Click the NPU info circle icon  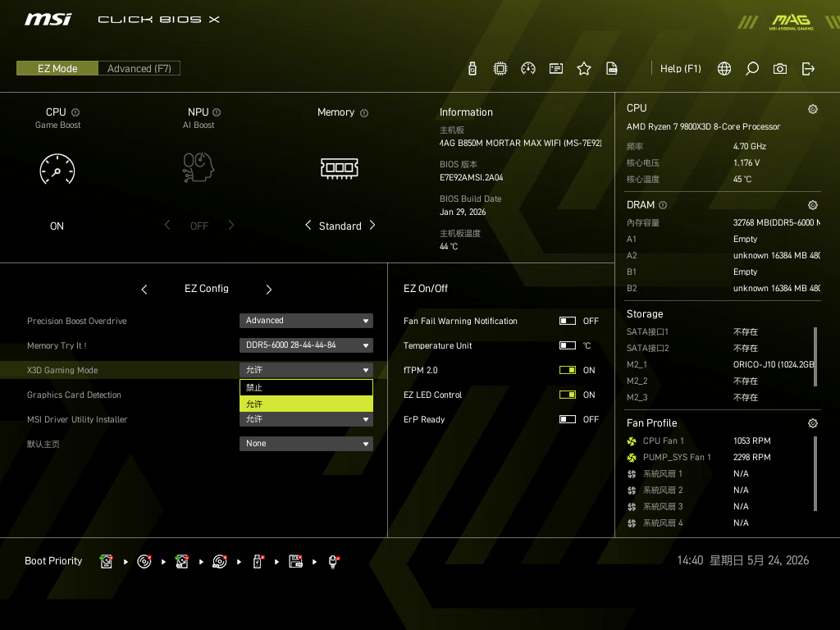click(217, 112)
